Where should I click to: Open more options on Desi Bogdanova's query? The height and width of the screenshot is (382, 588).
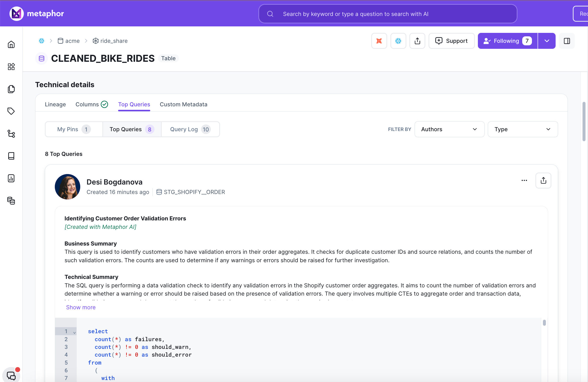click(524, 181)
